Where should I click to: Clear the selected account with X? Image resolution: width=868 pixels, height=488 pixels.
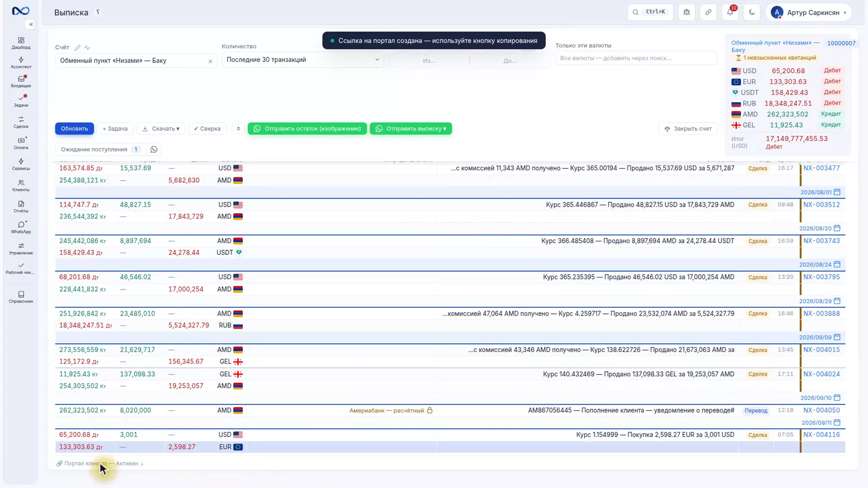pos(210,61)
